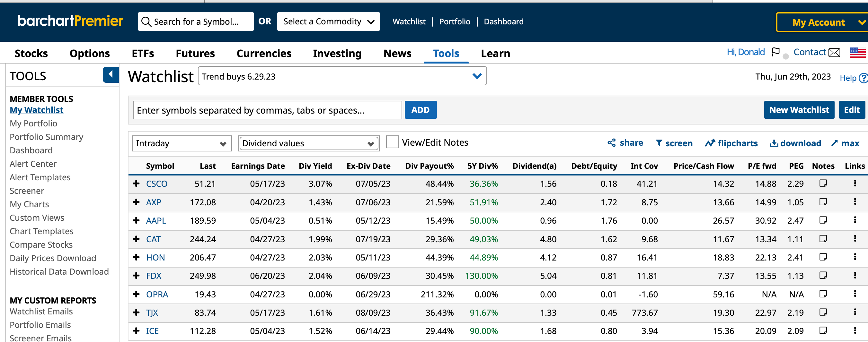
Task: Open the Stocks menu
Action: click(31, 54)
